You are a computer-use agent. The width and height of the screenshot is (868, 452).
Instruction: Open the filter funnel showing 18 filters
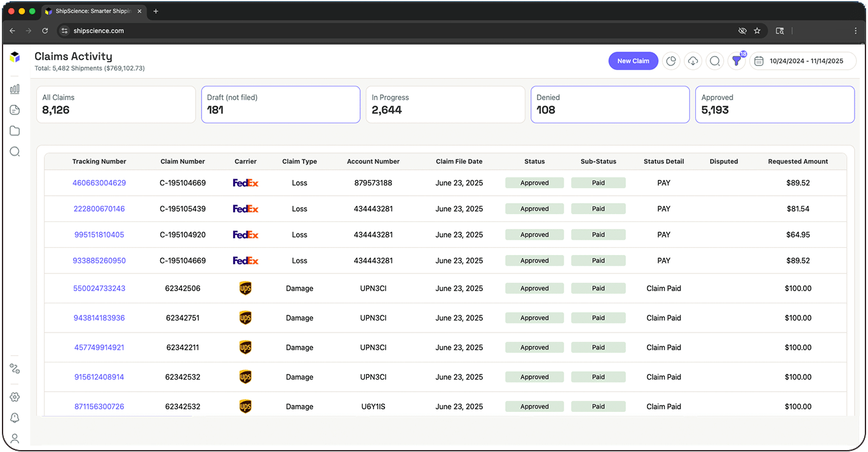pos(736,60)
